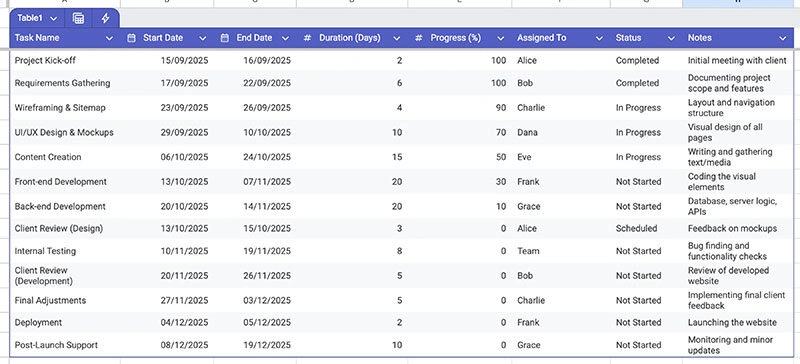Open the Table1 name dropdown
The image size is (800, 364).
[54, 18]
